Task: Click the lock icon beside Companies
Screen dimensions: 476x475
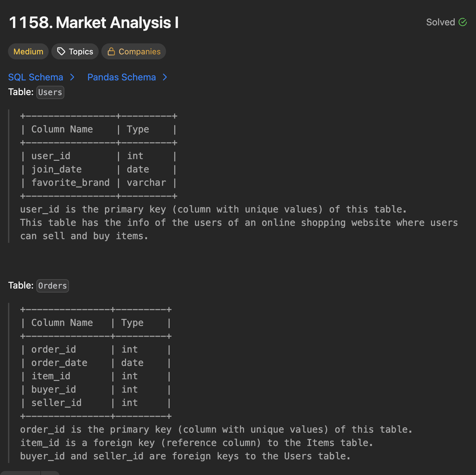Action: (111, 51)
